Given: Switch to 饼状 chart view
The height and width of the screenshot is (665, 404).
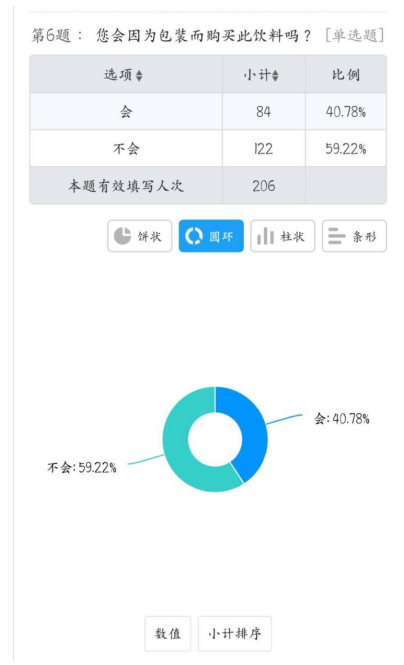Looking at the screenshot, I should click(139, 236).
